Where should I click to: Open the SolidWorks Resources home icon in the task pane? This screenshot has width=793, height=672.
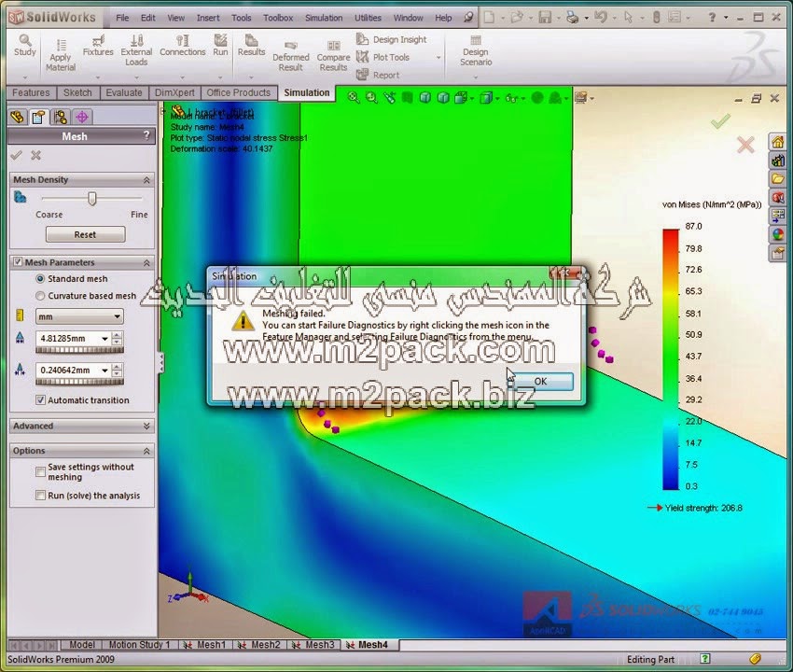tap(778, 142)
